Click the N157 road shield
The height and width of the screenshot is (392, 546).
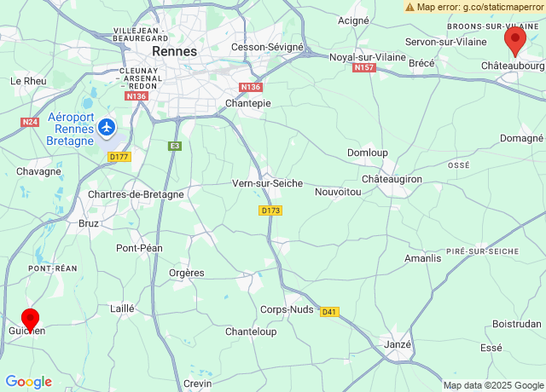364,67
